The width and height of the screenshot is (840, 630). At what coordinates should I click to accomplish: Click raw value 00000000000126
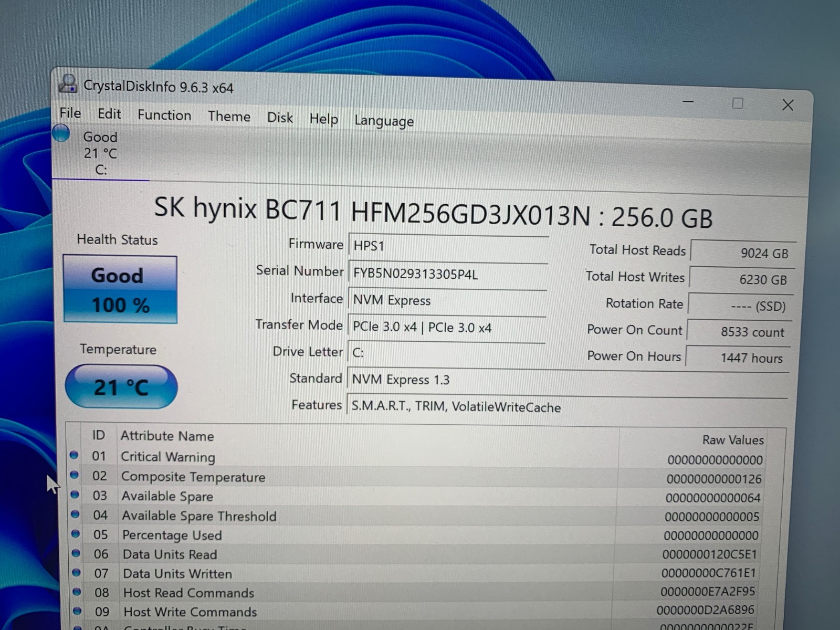click(x=714, y=479)
